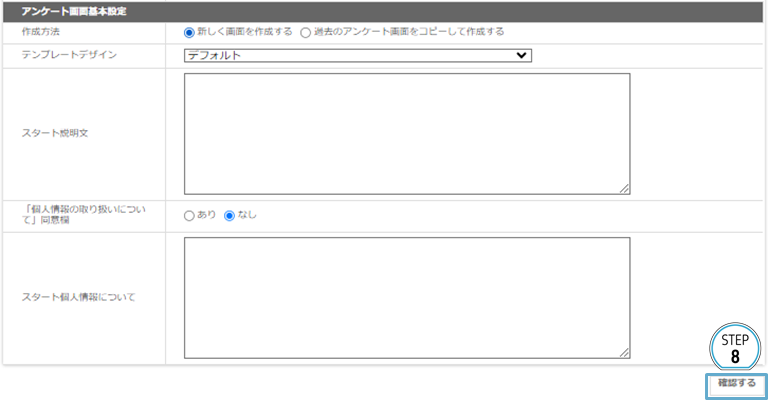
Task: Select the 新しく画面を作成する radio button
Action: 190,32
